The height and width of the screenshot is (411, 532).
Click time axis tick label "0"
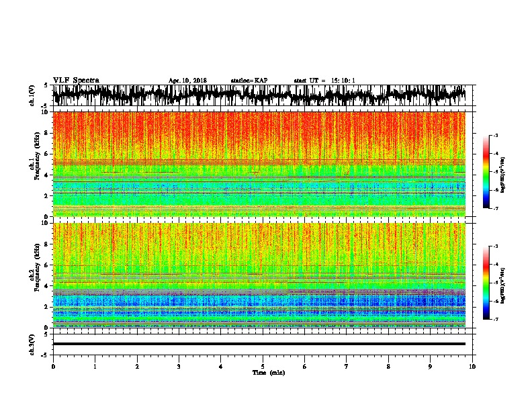(x=53, y=367)
